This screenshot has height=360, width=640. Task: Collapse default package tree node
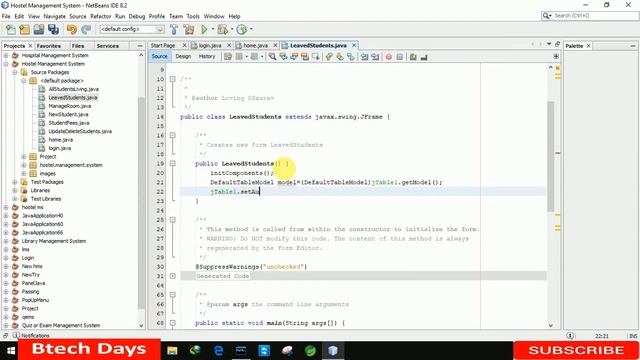tap(24, 81)
